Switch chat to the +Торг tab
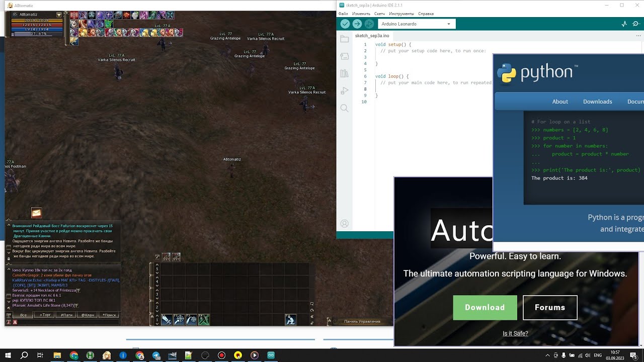 (45, 315)
